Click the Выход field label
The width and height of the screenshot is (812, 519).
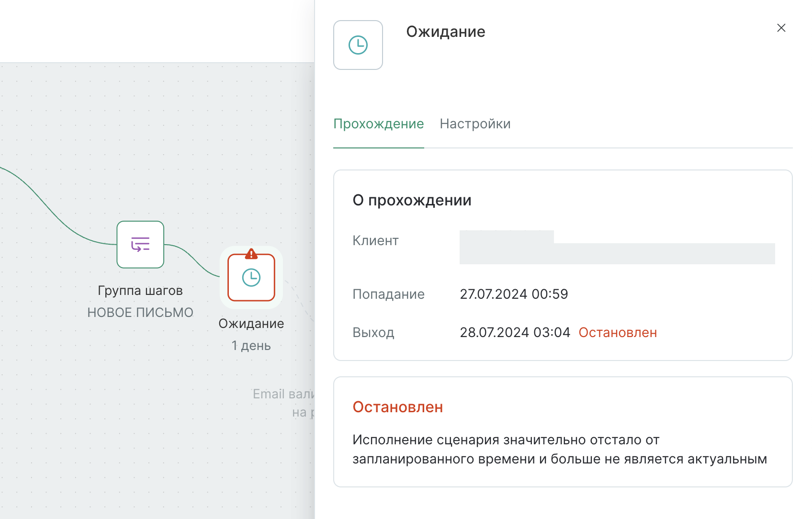click(373, 333)
